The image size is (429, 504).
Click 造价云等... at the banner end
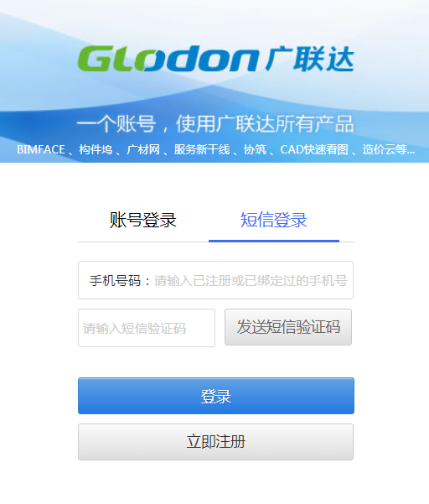(389, 149)
